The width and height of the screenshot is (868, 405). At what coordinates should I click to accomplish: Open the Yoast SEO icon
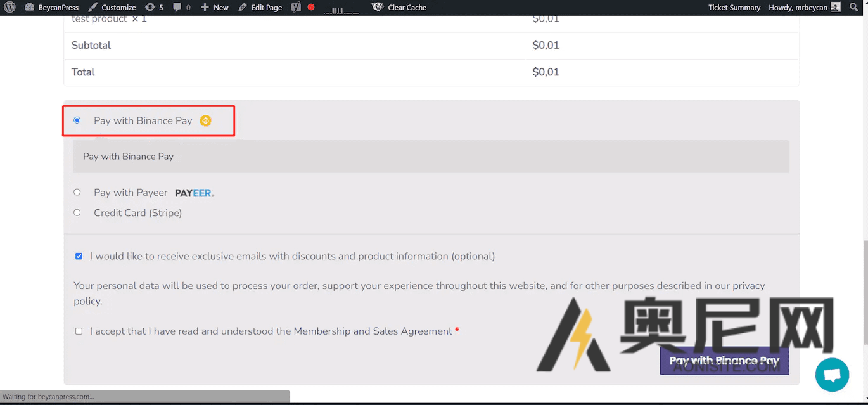click(x=295, y=8)
